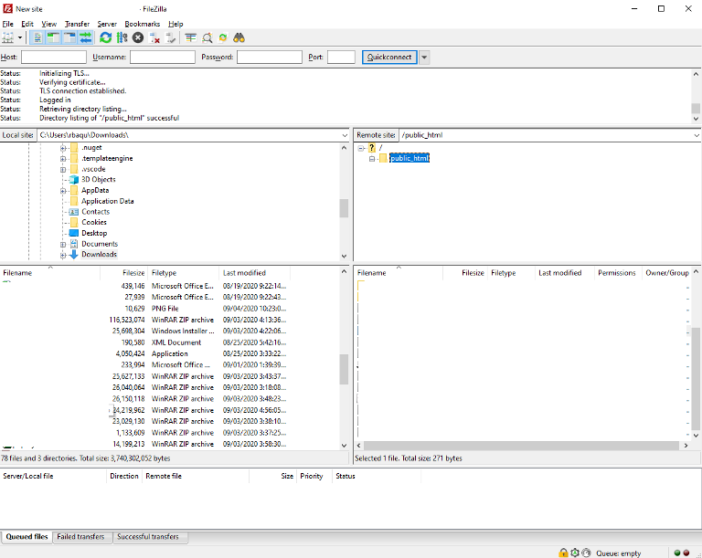Expand the .templateengine folder
The image size is (702, 558).
click(63, 159)
